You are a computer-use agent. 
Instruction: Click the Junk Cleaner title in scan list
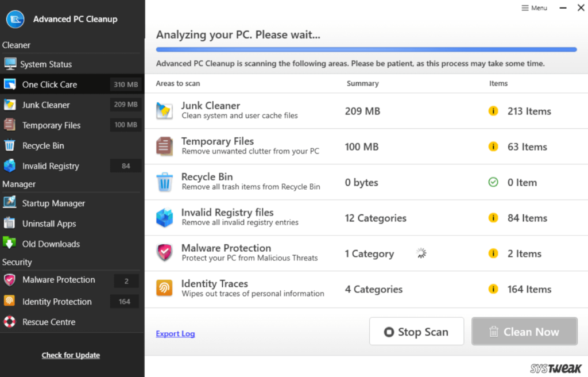pyautogui.click(x=210, y=106)
